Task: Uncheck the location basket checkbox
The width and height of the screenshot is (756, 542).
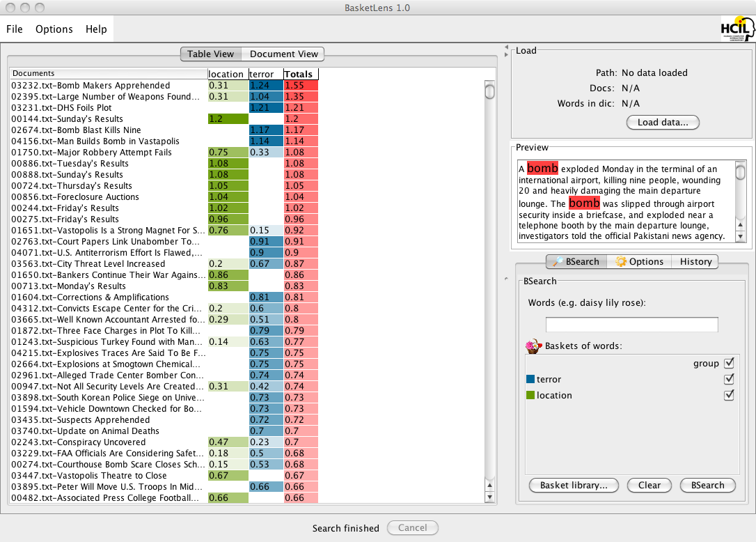Action: 729,395
